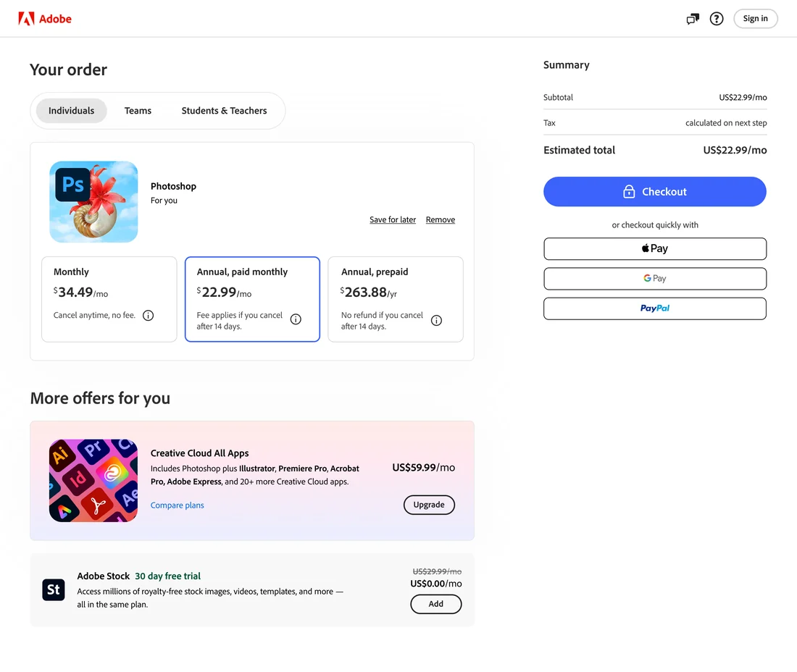Upgrade to Creative Cloud All Apps
This screenshot has width=797, height=672.
pyautogui.click(x=429, y=505)
